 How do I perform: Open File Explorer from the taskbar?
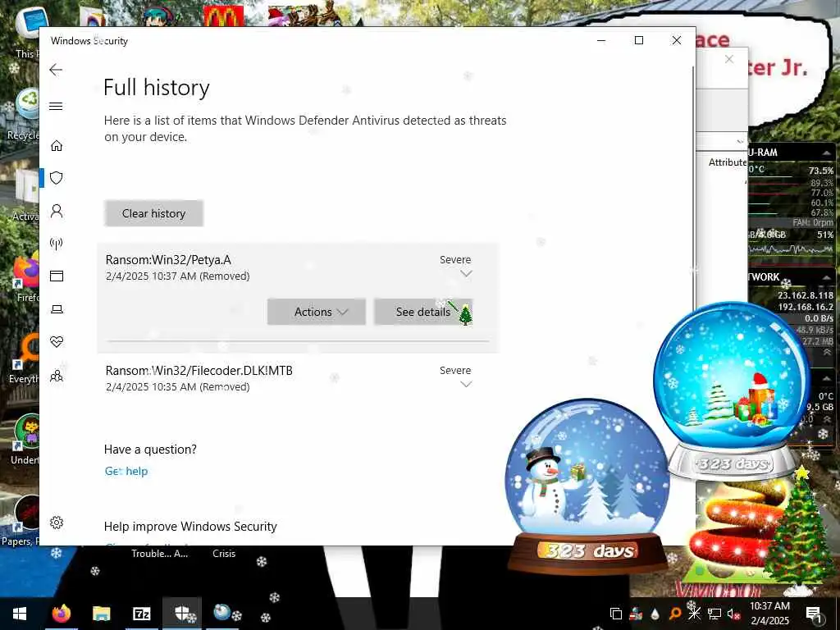pyautogui.click(x=101, y=614)
